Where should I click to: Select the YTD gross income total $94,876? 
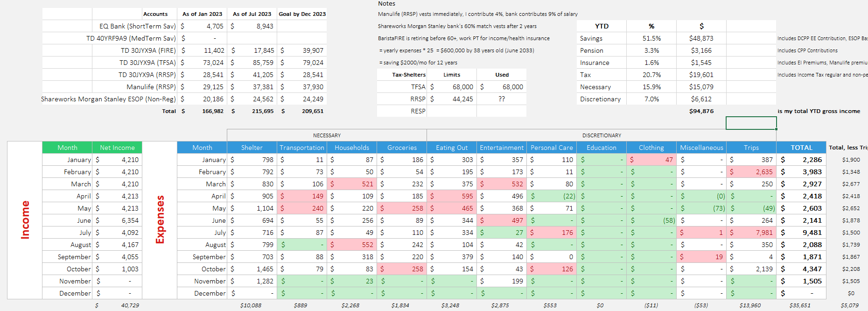[701, 111]
